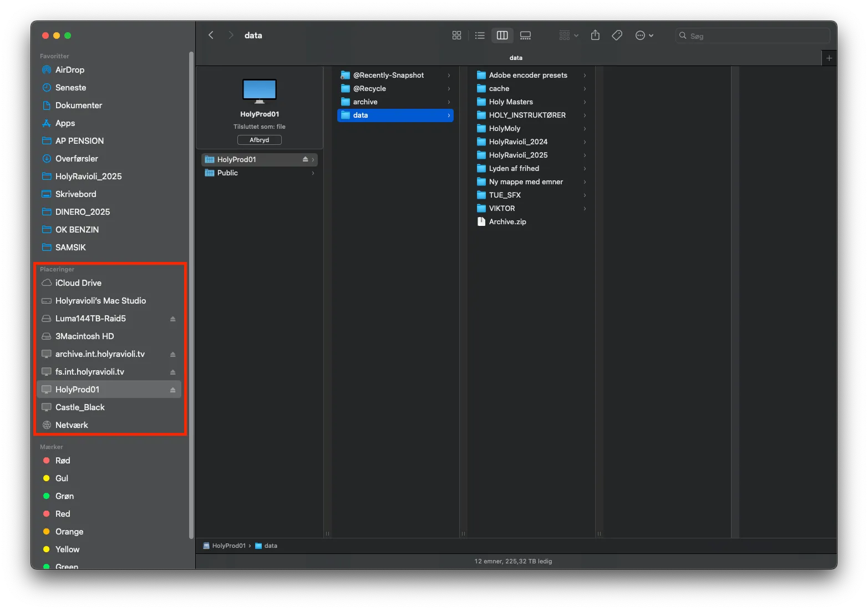Add a new tab with plus button
The height and width of the screenshot is (610, 868).
[x=829, y=58]
